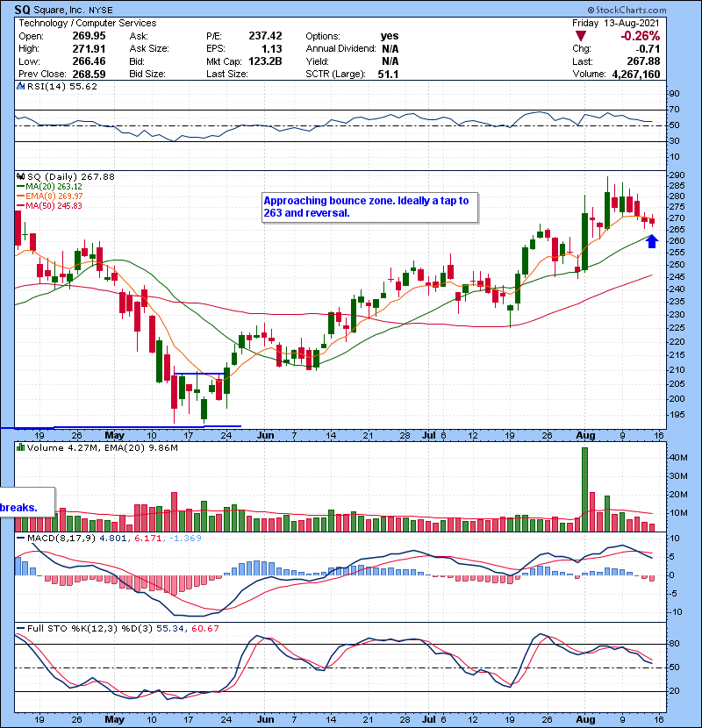This screenshot has width=702, height=728.
Task: Click the Jun label on the price chart axis
Action: 265,436
